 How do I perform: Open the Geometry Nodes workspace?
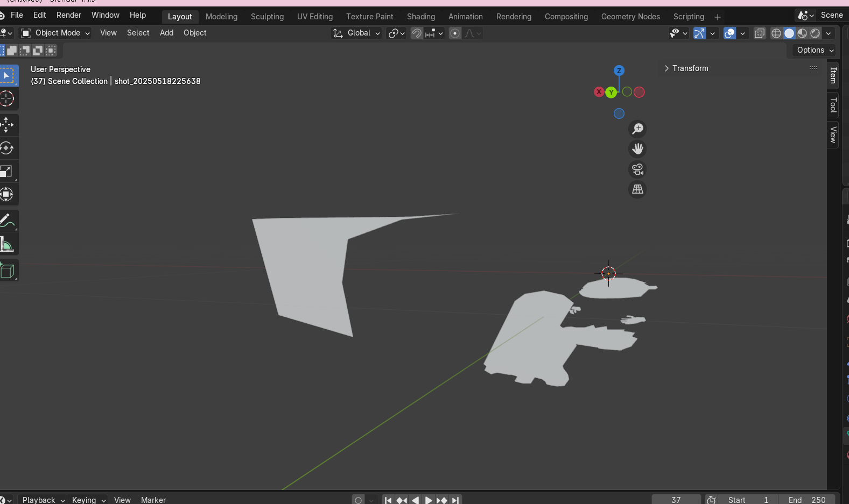coord(630,17)
